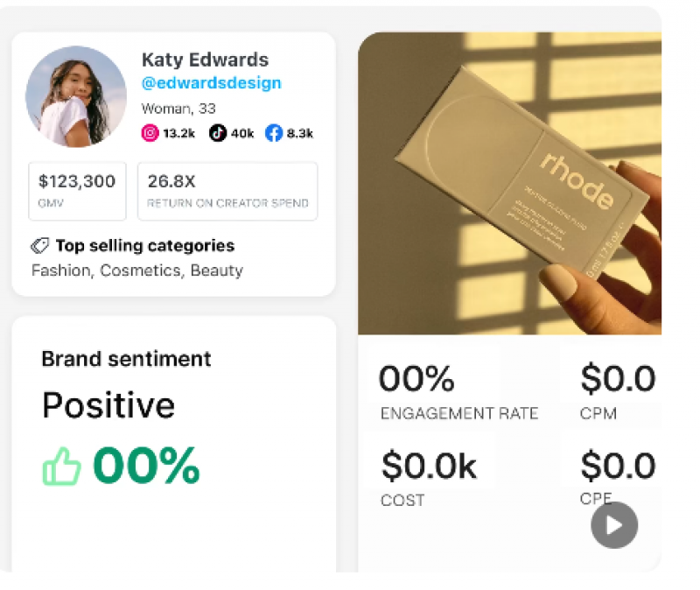Click the Brand sentiment heading
This screenshot has height=590, width=700.
(126, 359)
